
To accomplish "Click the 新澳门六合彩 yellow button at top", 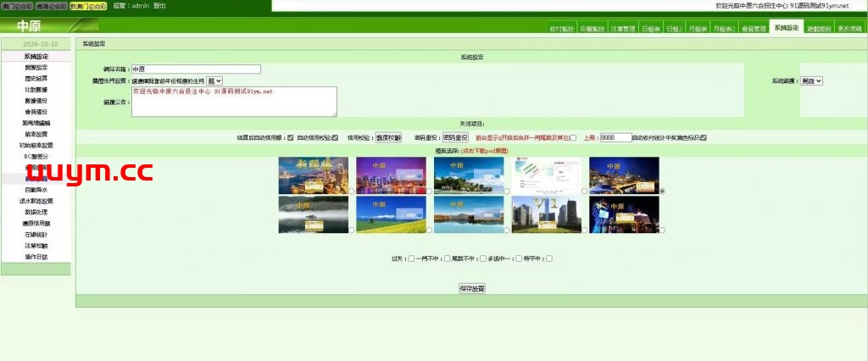I will coord(89,6).
